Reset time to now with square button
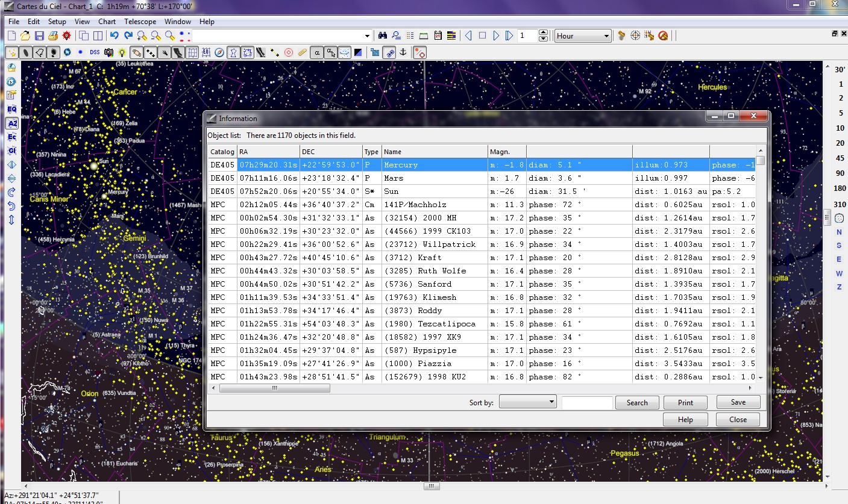This screenshot has height=504, width=848. point(482,36)
